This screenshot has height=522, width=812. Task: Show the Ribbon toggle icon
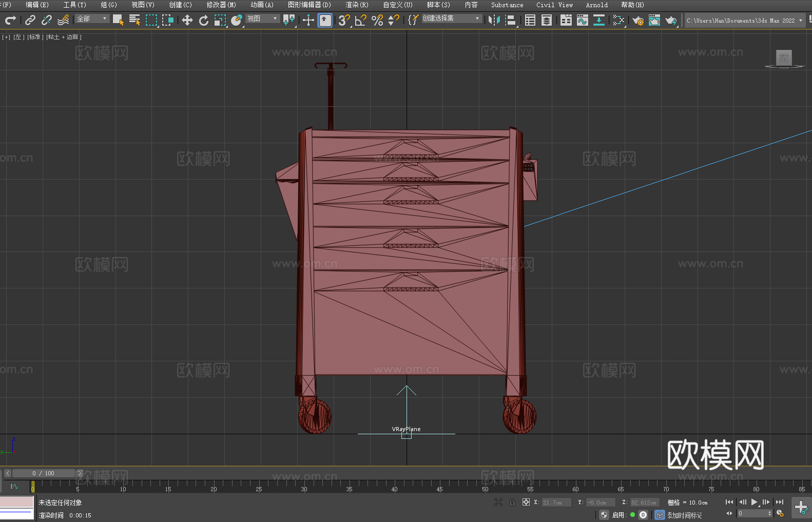point(566,20)
